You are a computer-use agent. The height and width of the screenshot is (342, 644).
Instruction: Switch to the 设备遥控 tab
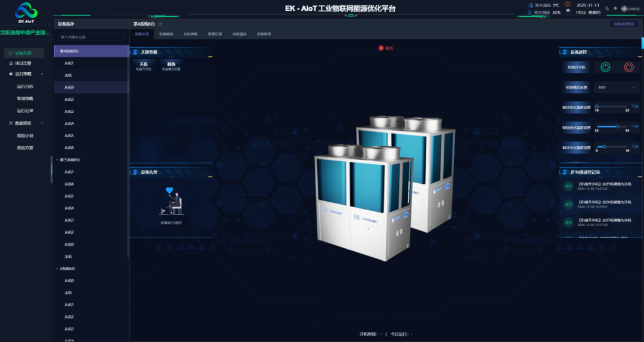pyautogui.click(x=239, y=34)
